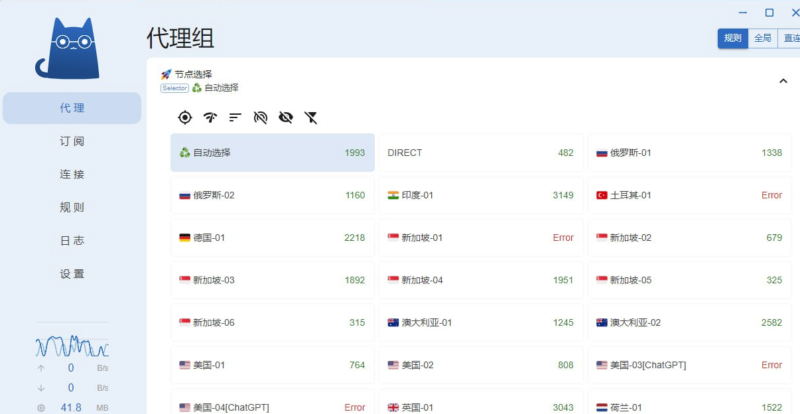Screen dimensions: 800x414
Task: Switch to 全局 mode
Action: click(x=762, y=38)
